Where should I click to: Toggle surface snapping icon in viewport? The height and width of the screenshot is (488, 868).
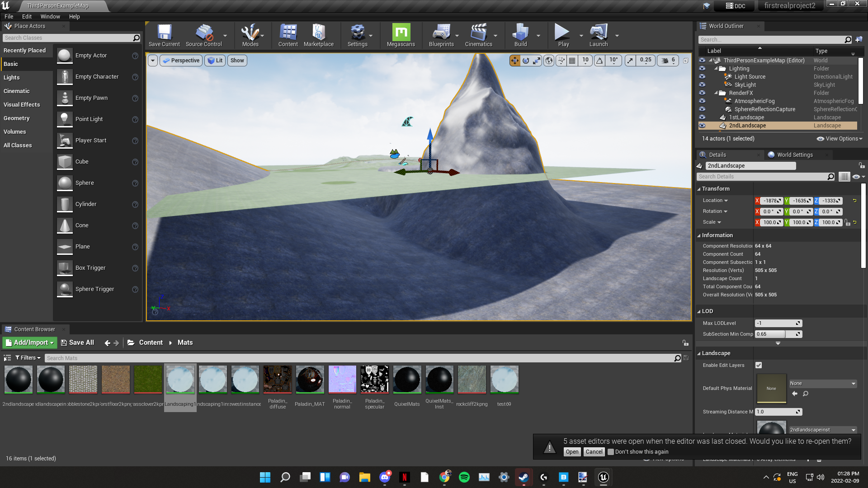[561, 61]
